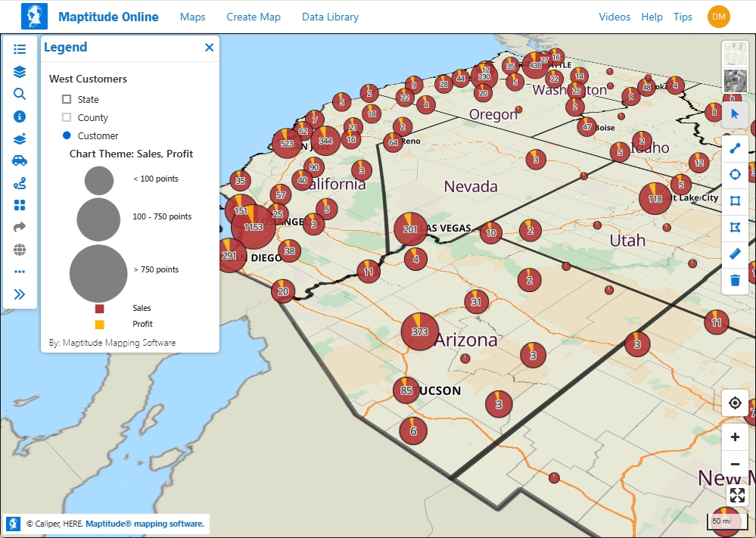The height and width of the screenshot is (538, 756).
Task: Click the Profit yellow color swatch
Action: coord(99,325)
